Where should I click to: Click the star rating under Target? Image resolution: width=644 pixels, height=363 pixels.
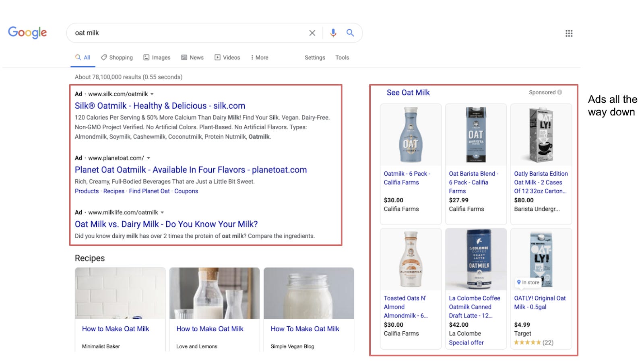click(x=527, y=342)
